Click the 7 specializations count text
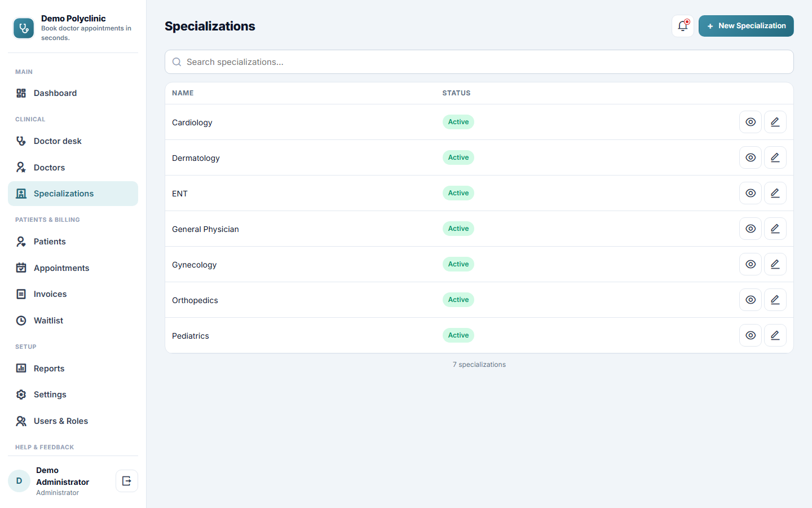This screenshot has width=812, height=508. (479, 365)
